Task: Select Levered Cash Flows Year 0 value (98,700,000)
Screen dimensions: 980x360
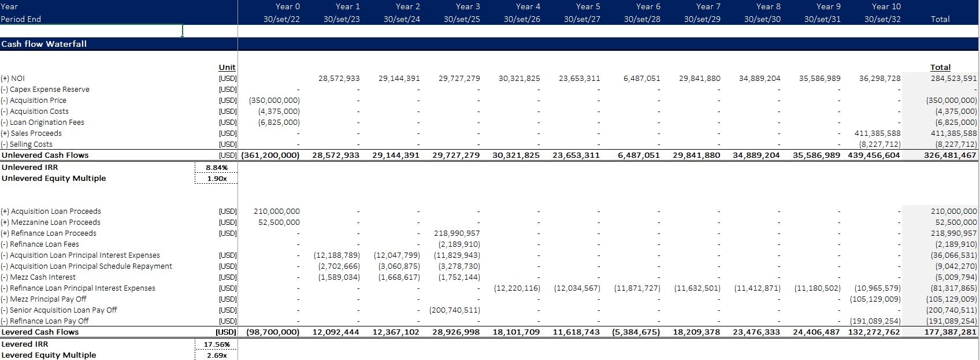Action: click(x=273, y=332)
